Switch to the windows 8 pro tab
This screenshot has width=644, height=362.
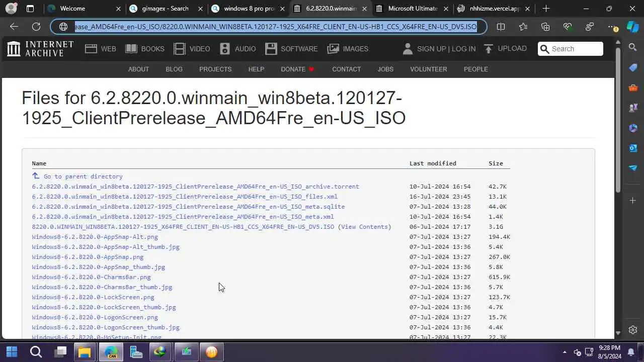(248, 9)
